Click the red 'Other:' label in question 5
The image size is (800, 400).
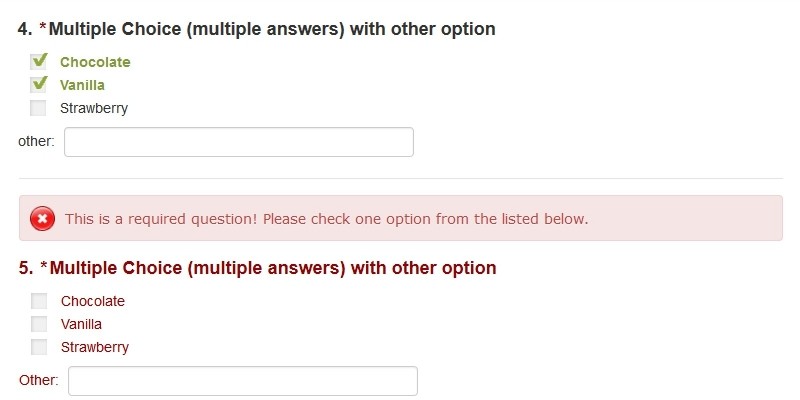pyautogui.click(x=39, y=381)
